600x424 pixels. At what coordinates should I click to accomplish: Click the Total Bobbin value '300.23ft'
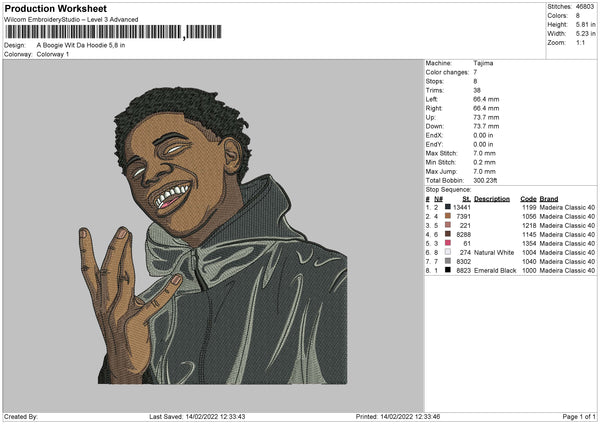coord(485,180)
